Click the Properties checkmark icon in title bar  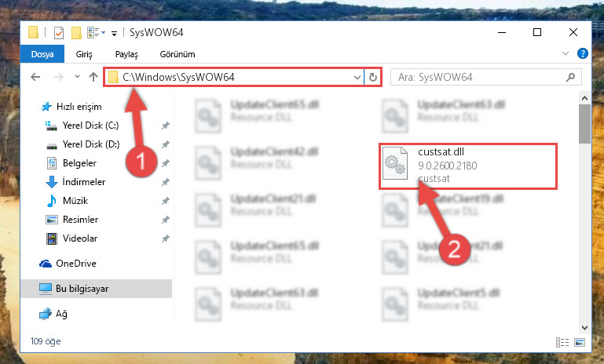click(59, 33)
